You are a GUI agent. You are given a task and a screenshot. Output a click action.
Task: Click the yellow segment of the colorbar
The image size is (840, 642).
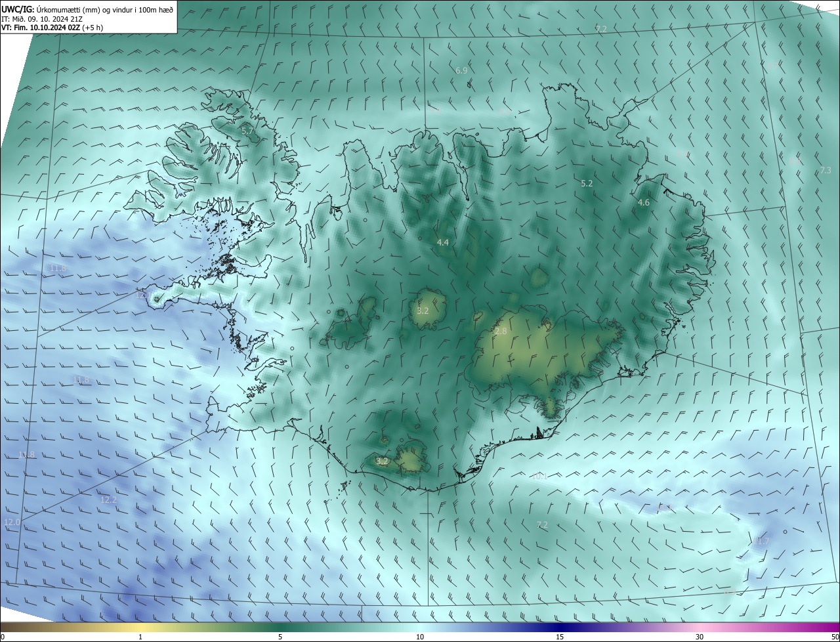(x=140, y=628)
